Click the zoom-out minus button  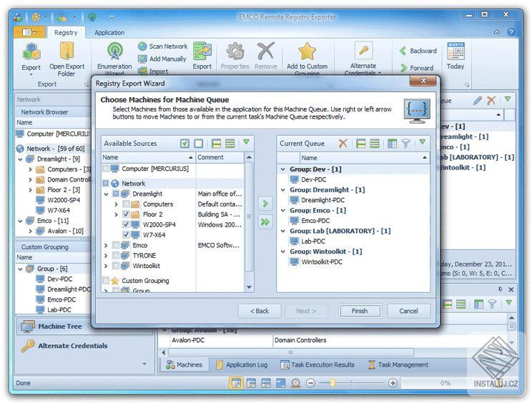click(x=310, y=383)
